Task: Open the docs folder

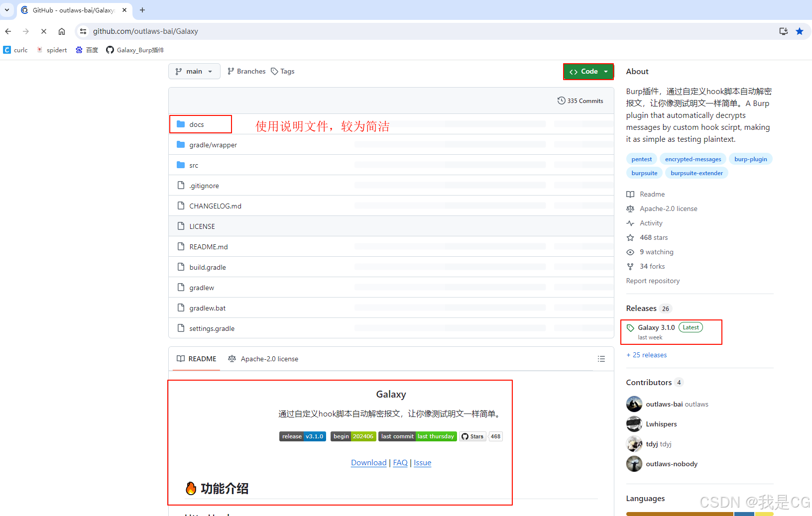Action: coord(197,124)
